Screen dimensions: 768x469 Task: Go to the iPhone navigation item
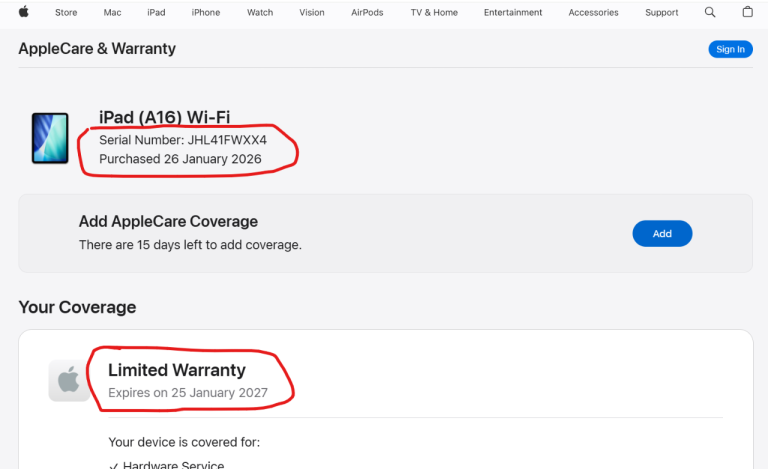pyautogui.click(x=206, y=13)
